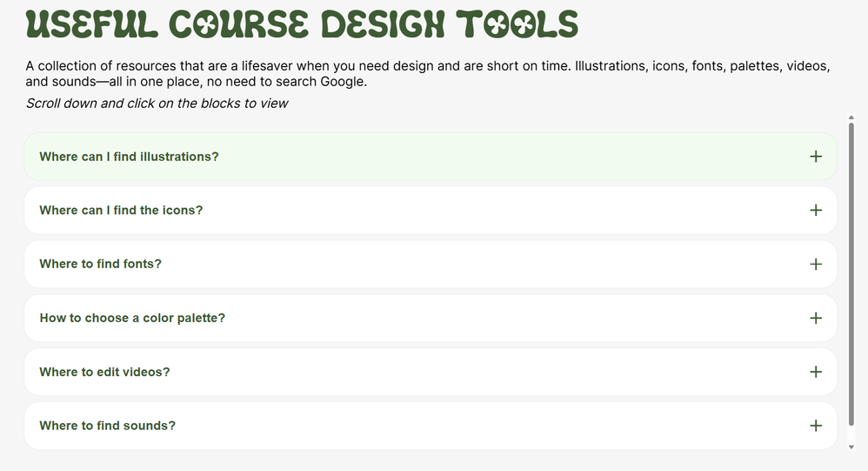The width and height of the screenshot is (868, 471).
Task: Open the "Where to edit videos?" block
Action: click(104, 372)
